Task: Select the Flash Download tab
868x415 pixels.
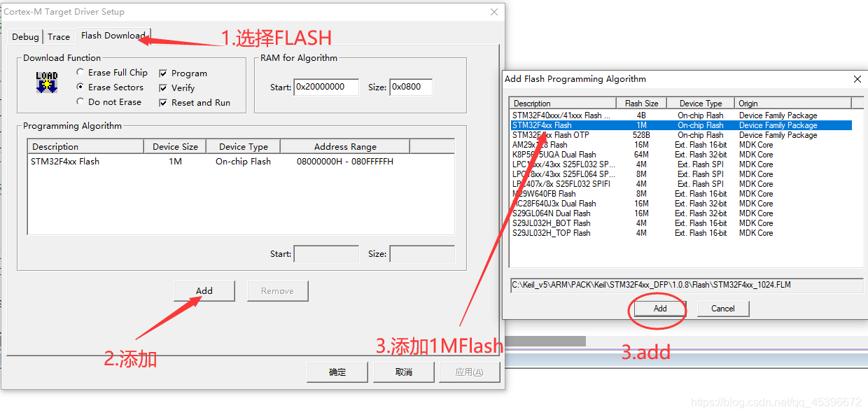Action: [113, 35]
